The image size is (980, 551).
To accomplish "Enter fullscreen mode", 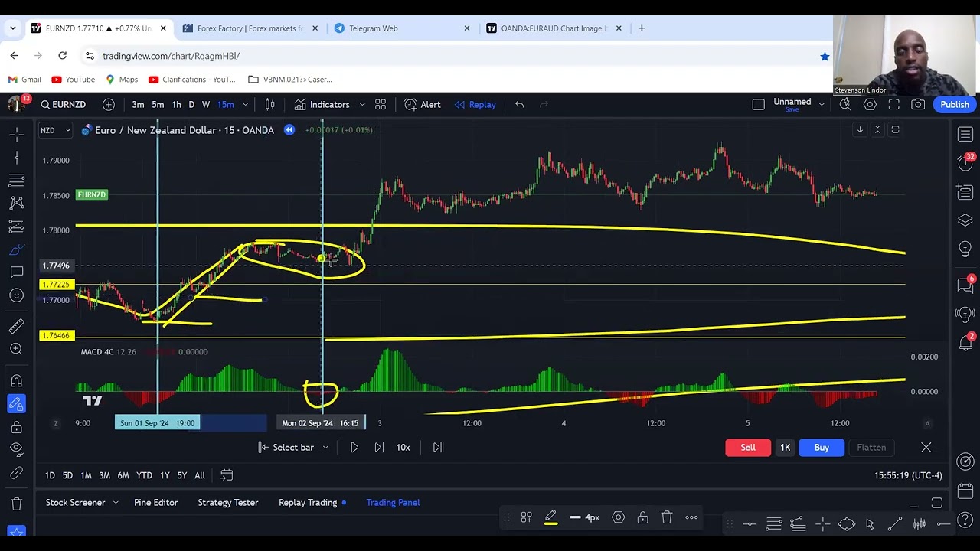I will 894,105.
